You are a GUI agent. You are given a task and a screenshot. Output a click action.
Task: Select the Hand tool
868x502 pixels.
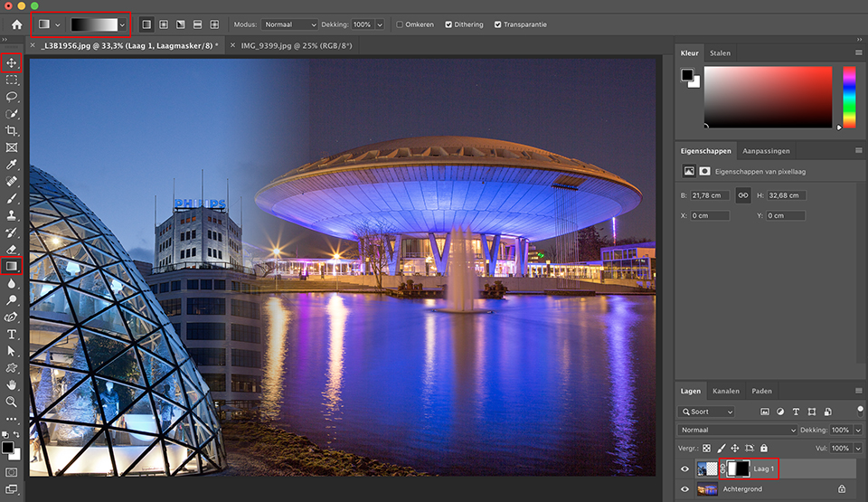click(11, 384)
